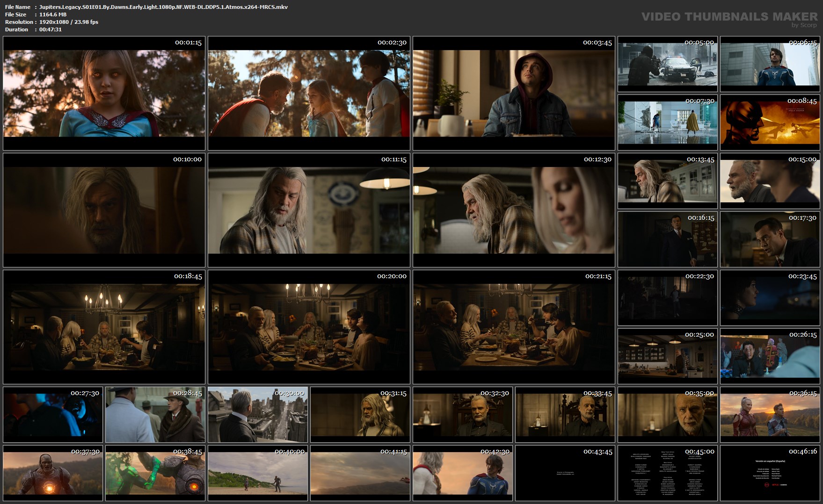Open the dinner table frame 00:20:00
Screen dimensions: 823x504
[x=309, y=327]
